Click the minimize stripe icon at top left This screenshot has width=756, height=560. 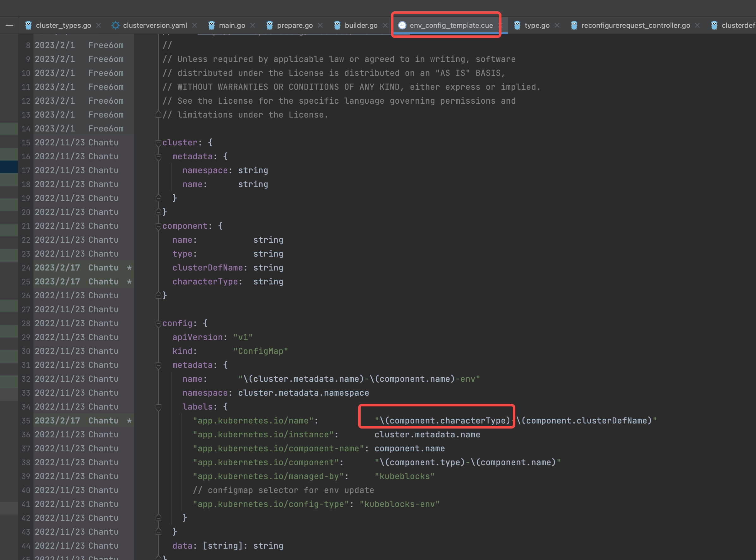point(9,25)
